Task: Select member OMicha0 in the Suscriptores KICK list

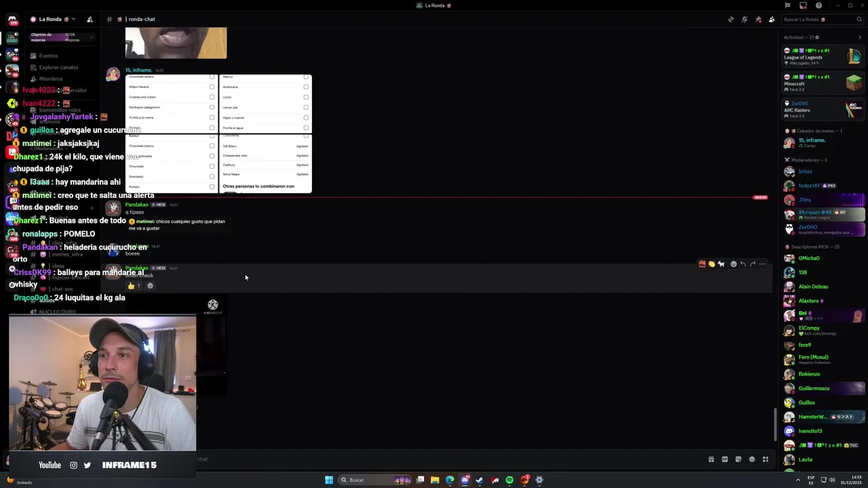Action: pyautogui.click(x=823, y=258)
